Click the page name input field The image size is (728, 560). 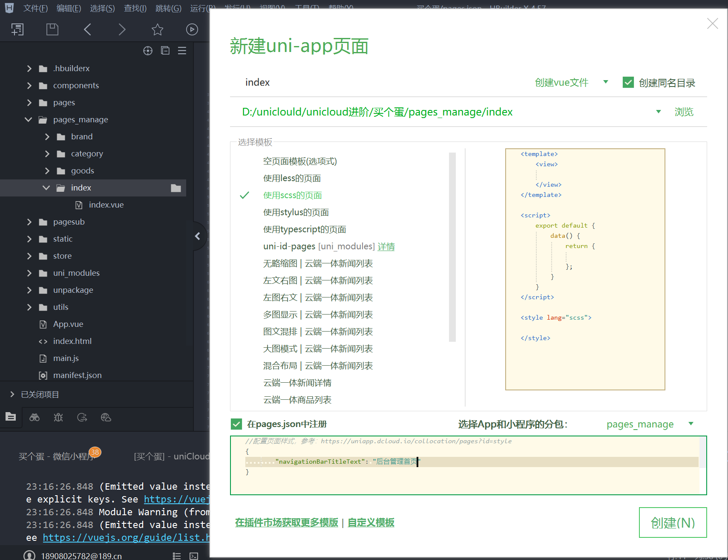click(x=379, y=82)
